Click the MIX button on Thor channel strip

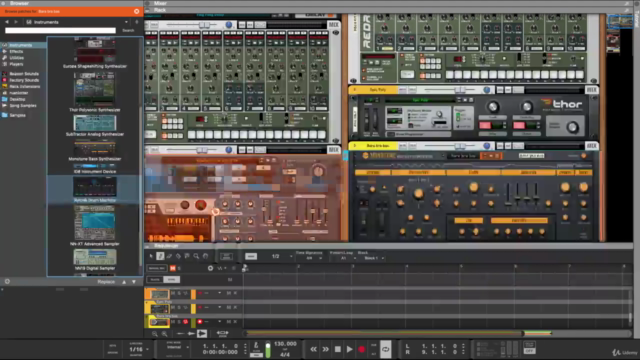(591, 89)
